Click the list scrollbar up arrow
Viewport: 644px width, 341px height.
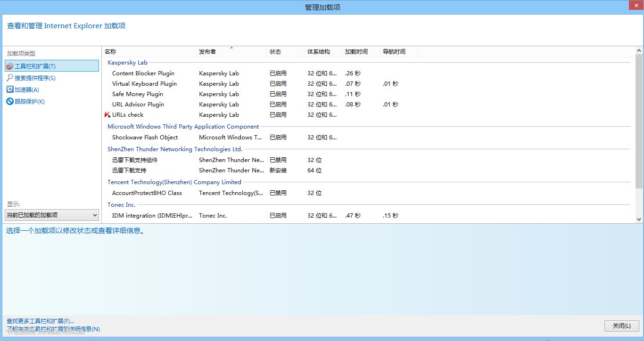click(x=639, y=50)
